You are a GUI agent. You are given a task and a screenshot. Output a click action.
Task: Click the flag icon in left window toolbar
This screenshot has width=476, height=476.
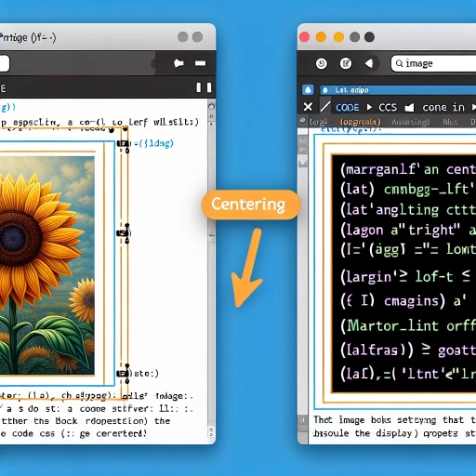(178, 63)
